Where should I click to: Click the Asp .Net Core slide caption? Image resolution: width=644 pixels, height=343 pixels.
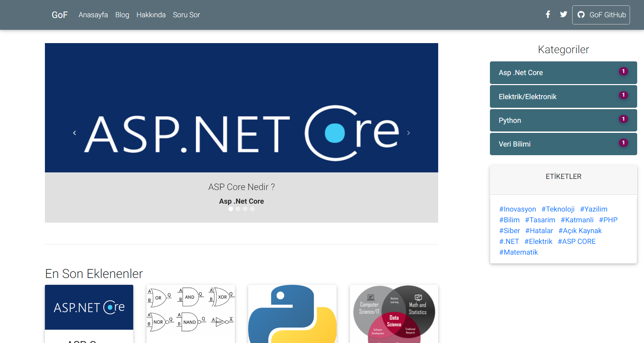pyautogui.click(x=241, y=201)
